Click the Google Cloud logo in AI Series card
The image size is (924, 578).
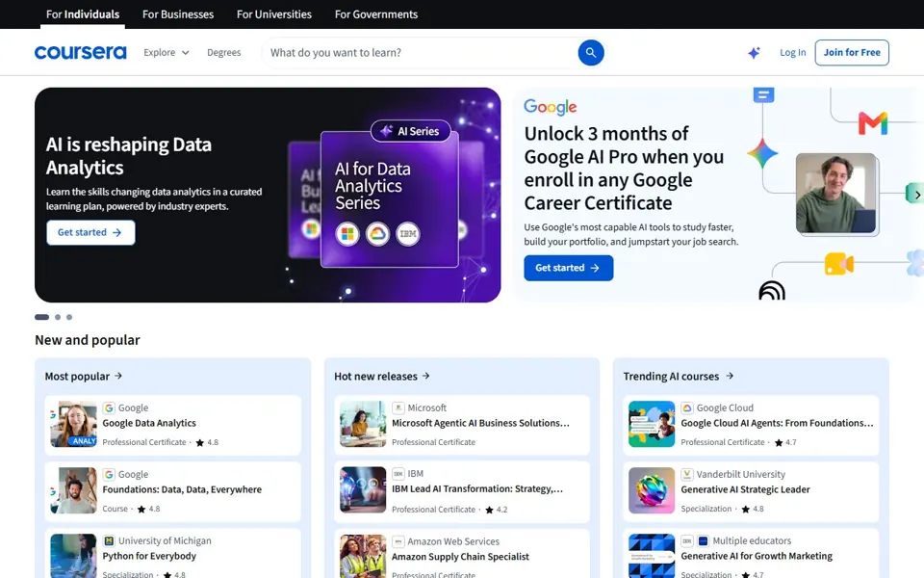pyautogui.click(x=377, y=234)
